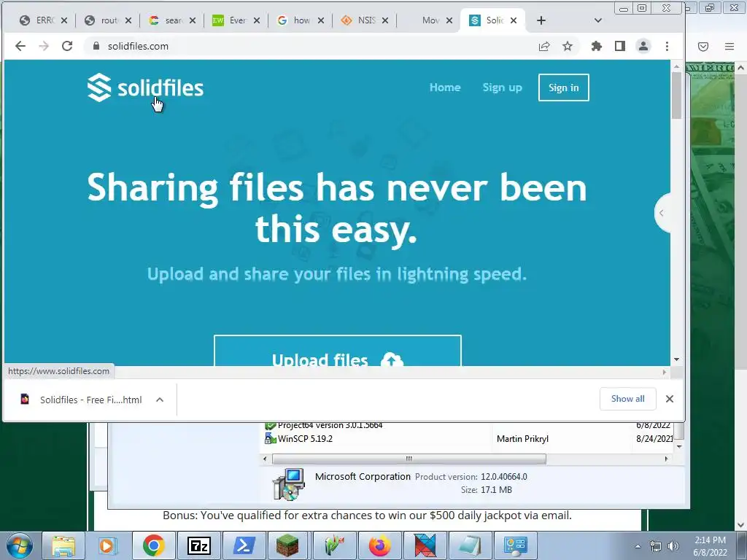Click the lock icon in address bar
Image resolution: width=747 pixels, height=560 pixels.
(x=96, y=46)
